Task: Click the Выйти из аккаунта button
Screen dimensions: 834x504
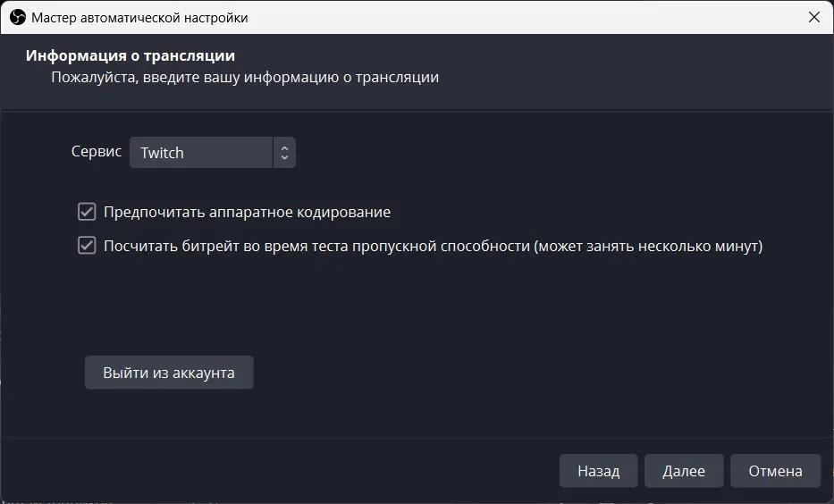Action: [169, 373]
